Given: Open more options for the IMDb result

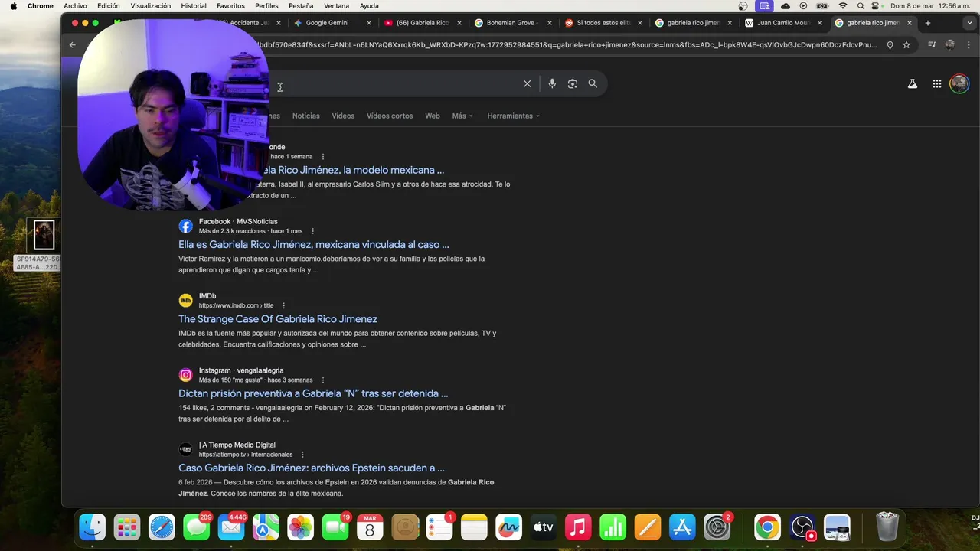Looking at the screenshot, I should tap(283, 305).
